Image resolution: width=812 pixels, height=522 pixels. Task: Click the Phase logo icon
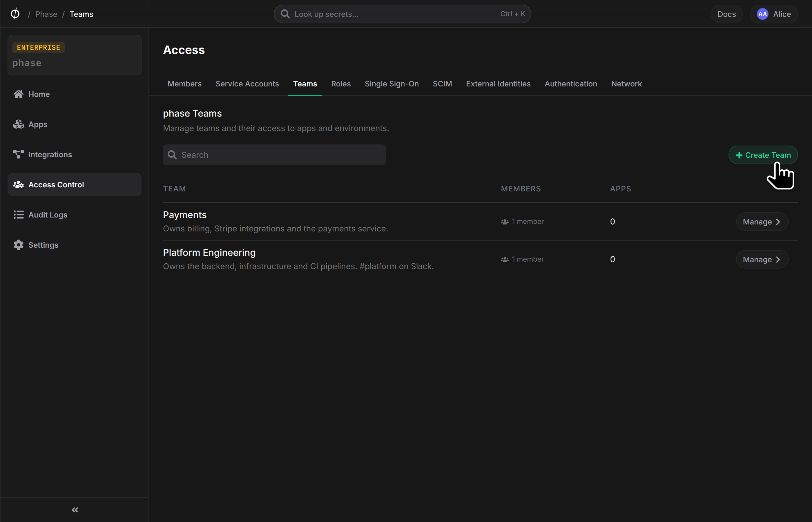(x=15, y=14)
